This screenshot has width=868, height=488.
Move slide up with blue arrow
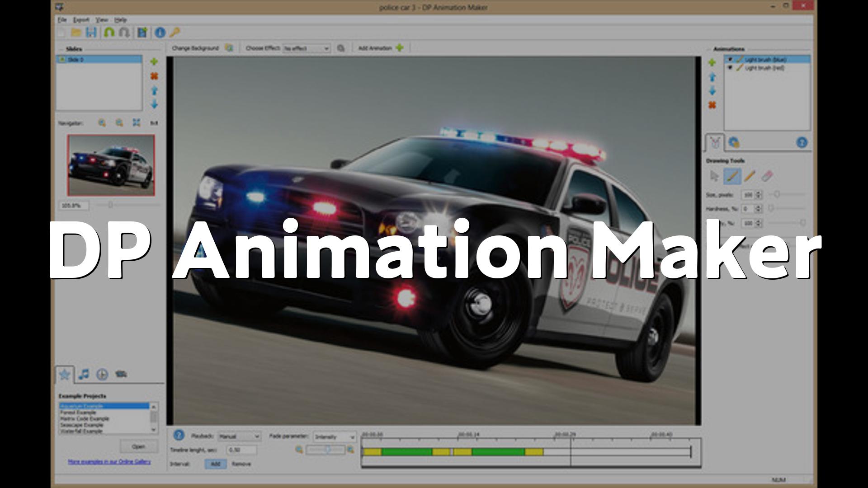154,90
